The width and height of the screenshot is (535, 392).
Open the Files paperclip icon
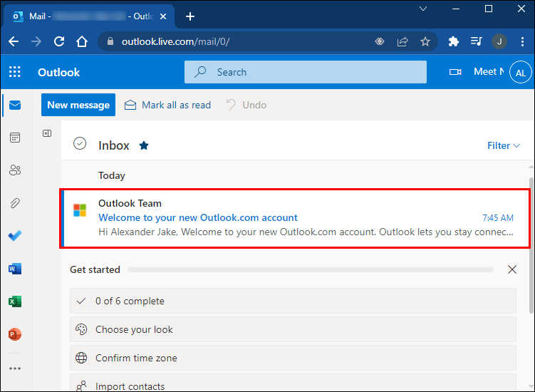coord(15,203)
